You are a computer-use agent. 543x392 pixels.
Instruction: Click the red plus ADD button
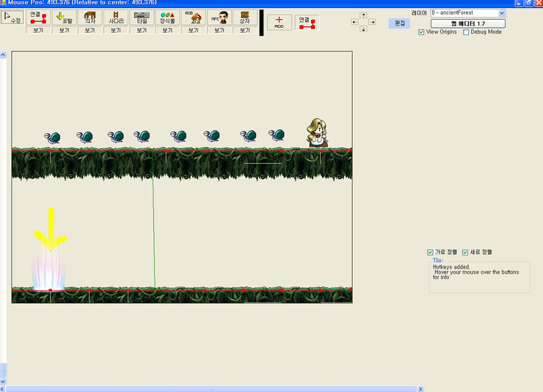279,22
